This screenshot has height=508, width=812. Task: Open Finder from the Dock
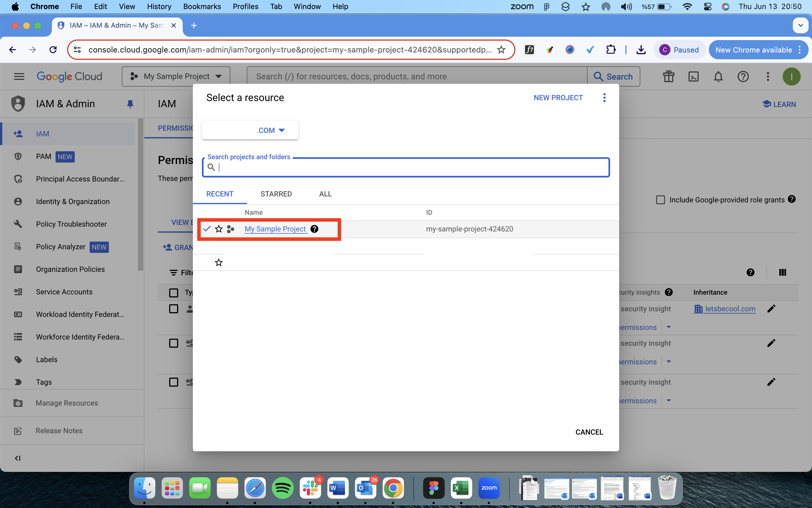(144, 488)
